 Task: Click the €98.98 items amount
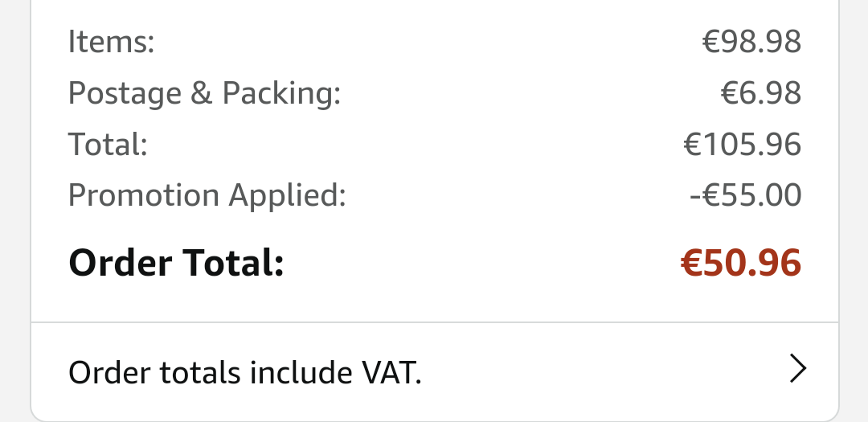(751, 42)
